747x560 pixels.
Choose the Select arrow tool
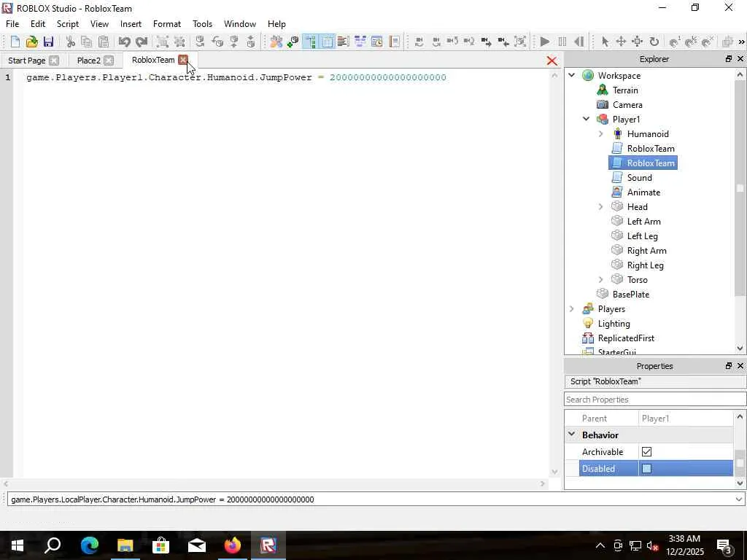click(x=605, y=42)
